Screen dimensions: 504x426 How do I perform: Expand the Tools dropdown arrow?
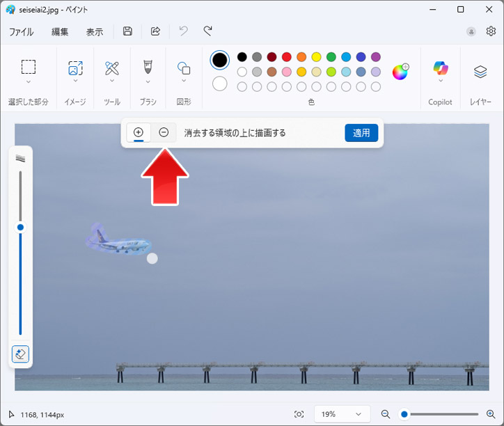[x=112, y=81]
